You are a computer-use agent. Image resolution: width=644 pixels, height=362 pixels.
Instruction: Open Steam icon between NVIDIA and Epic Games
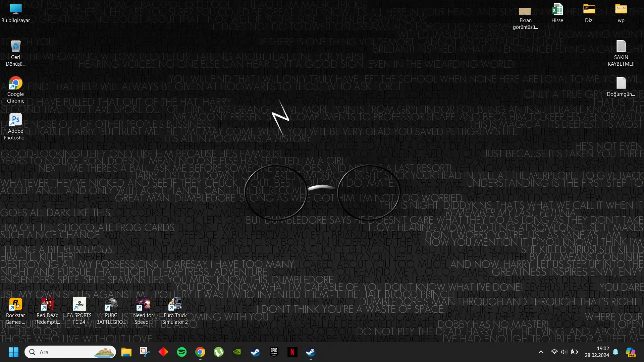256,352
